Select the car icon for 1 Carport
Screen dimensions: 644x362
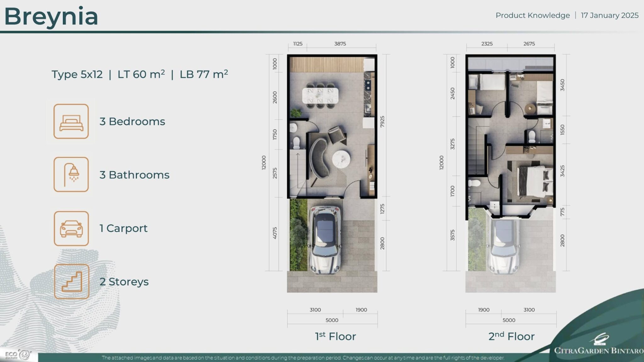pyautogui.click(x=71, y=228)
